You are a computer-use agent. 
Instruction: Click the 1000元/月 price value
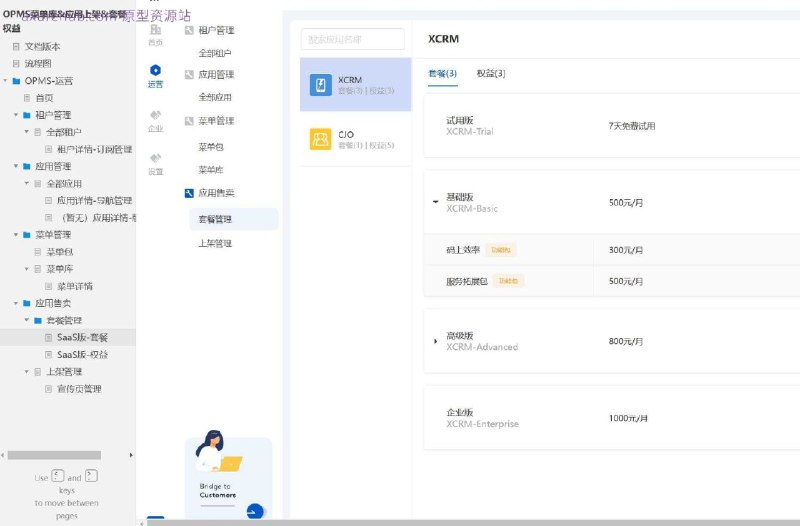click(x=628, y=418)
